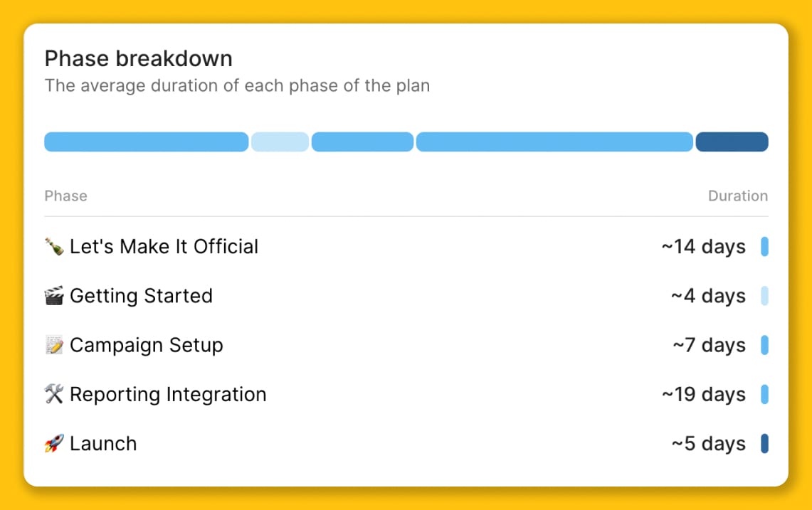Click the Phase breakdown title
This screenshot has height=510, width=812.
pyautogui.click(x=138, y=58)
